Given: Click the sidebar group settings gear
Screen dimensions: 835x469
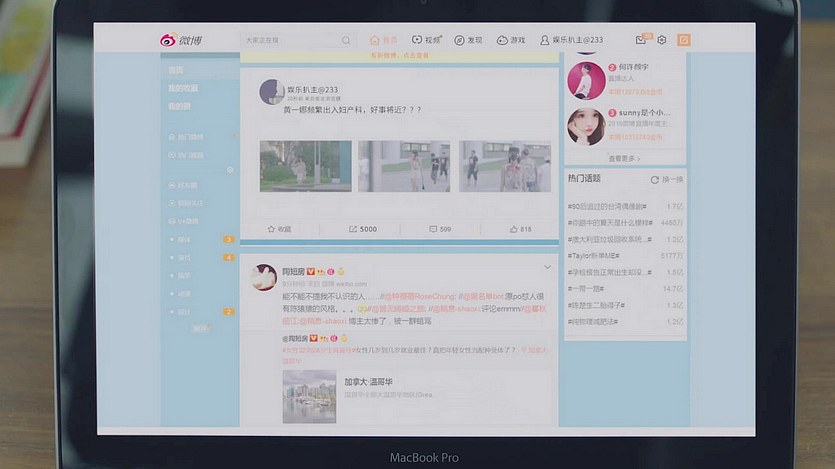Looking at the screenshot, I should click(x=230, y=170).
